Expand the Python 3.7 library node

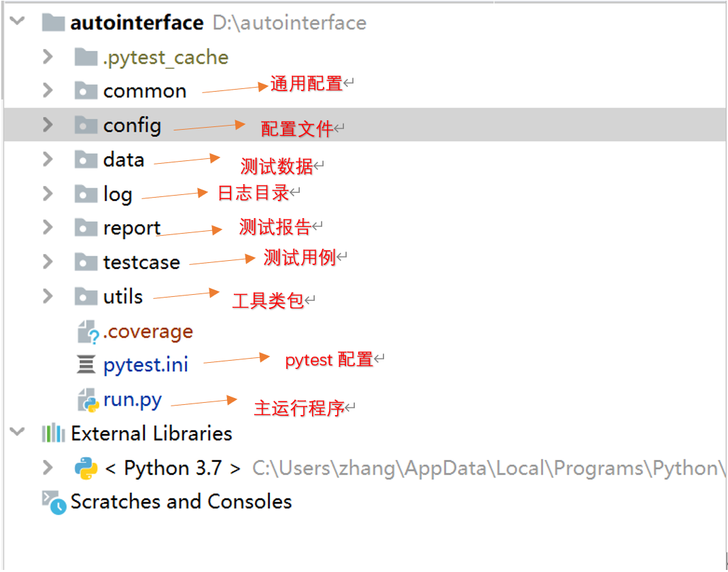[47, 468]
